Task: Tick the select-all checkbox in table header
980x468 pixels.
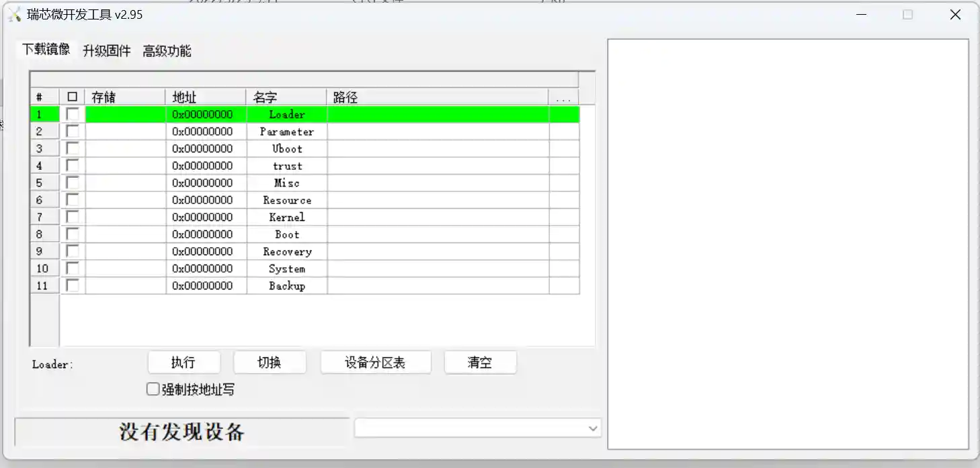Action: click(73, 97)
